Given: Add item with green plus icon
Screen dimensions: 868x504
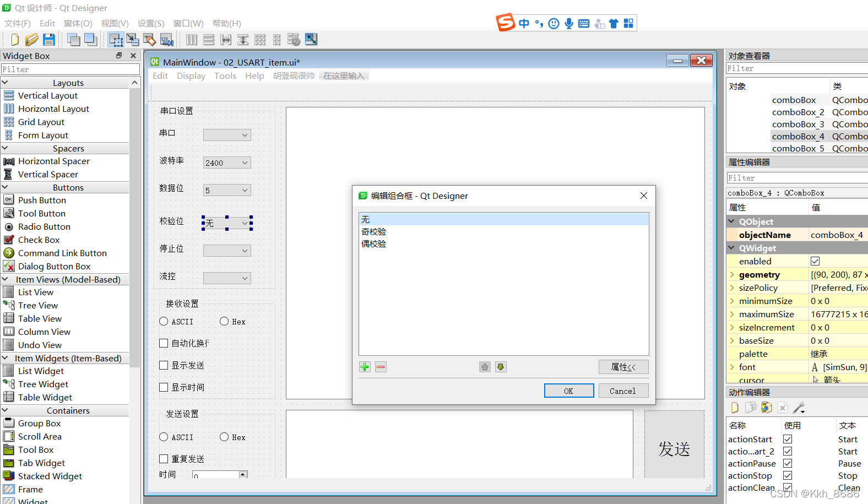Looking at the screenshot, I should (x=365, y=367).
